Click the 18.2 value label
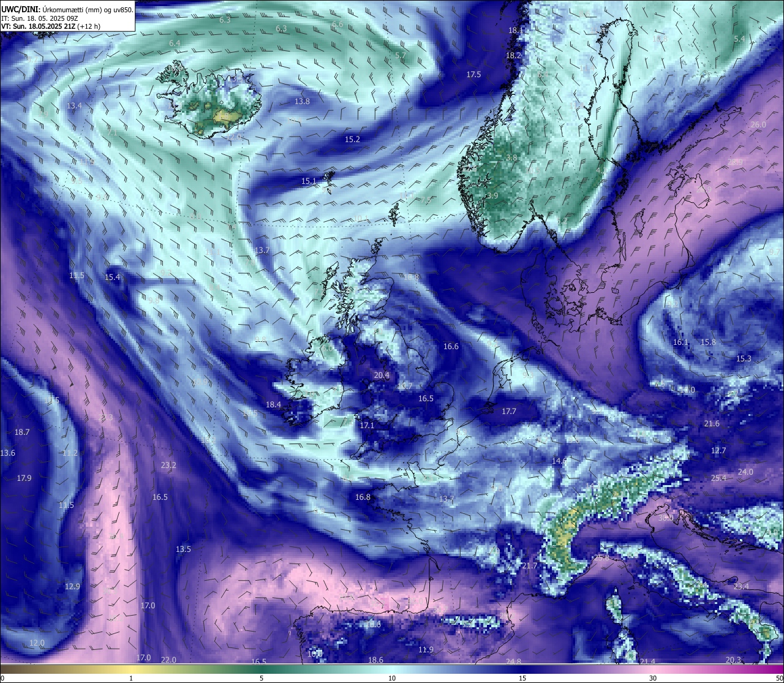The width and height of the screenshot is (784, 683). (x=513, y=56)
